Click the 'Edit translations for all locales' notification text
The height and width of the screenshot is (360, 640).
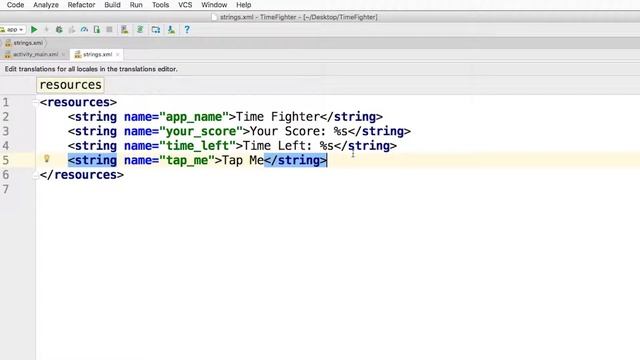91,69
